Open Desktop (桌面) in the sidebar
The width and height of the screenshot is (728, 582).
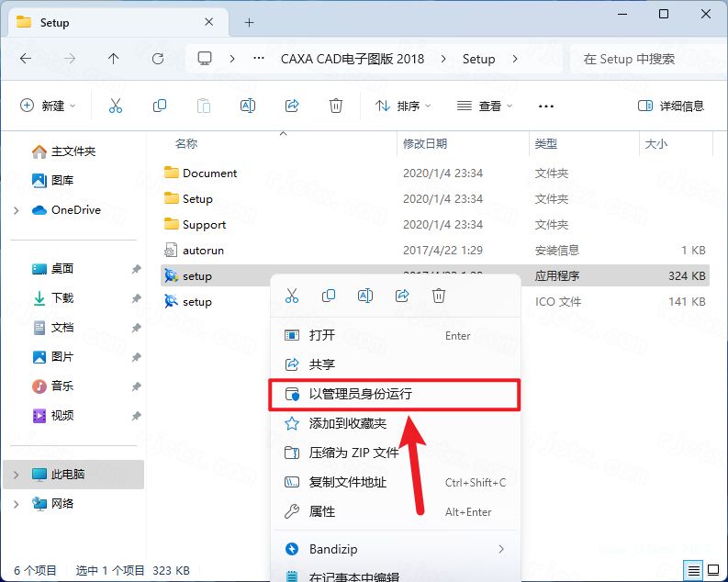click(52, 269)
